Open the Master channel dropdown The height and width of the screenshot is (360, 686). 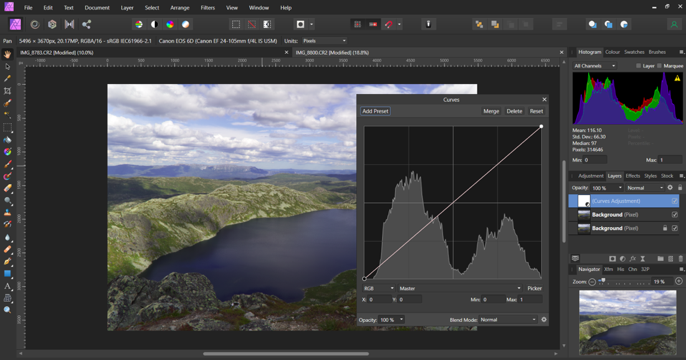[x=460, y=288]
